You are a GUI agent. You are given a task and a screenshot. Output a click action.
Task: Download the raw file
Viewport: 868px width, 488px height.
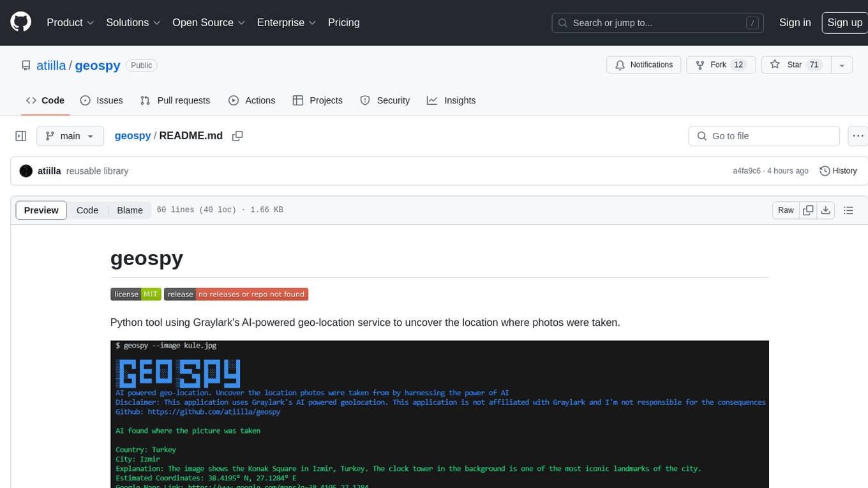pos(826,210)
